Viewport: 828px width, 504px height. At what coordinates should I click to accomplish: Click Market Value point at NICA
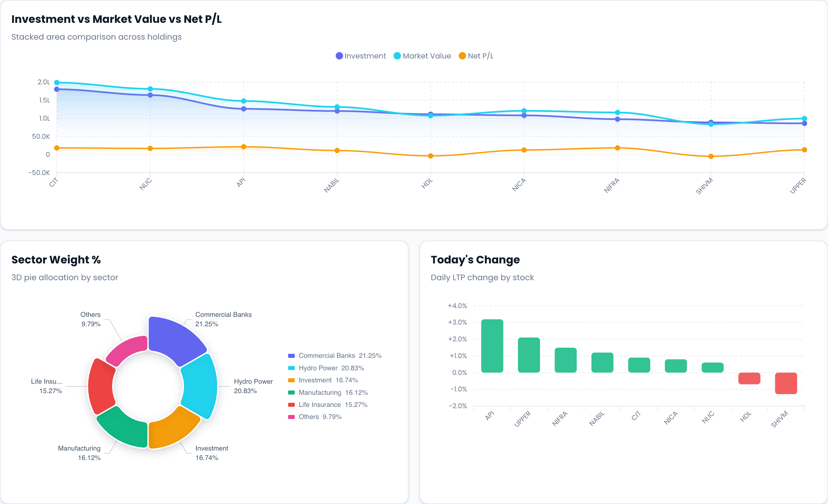coord(524,111)
